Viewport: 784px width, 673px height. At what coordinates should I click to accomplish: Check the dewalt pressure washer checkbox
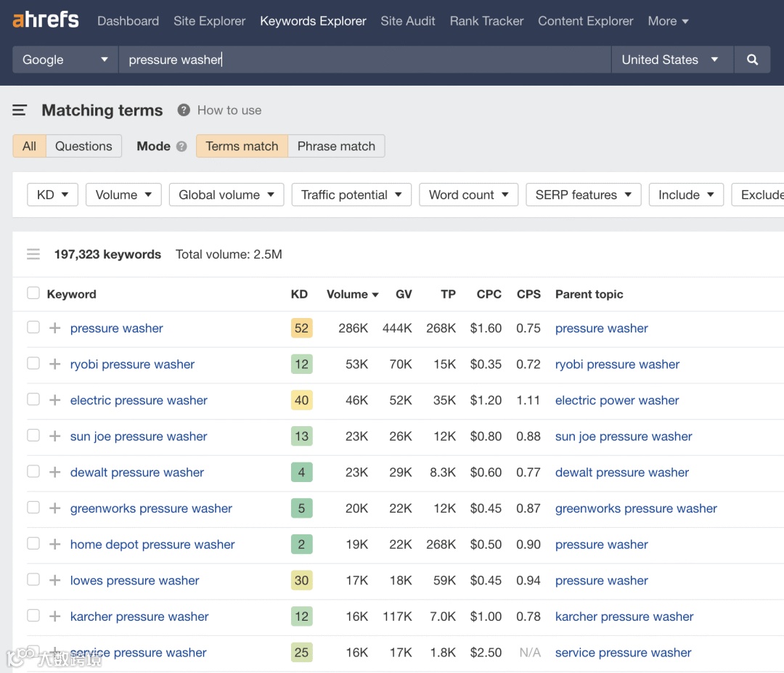pos(33,471)
